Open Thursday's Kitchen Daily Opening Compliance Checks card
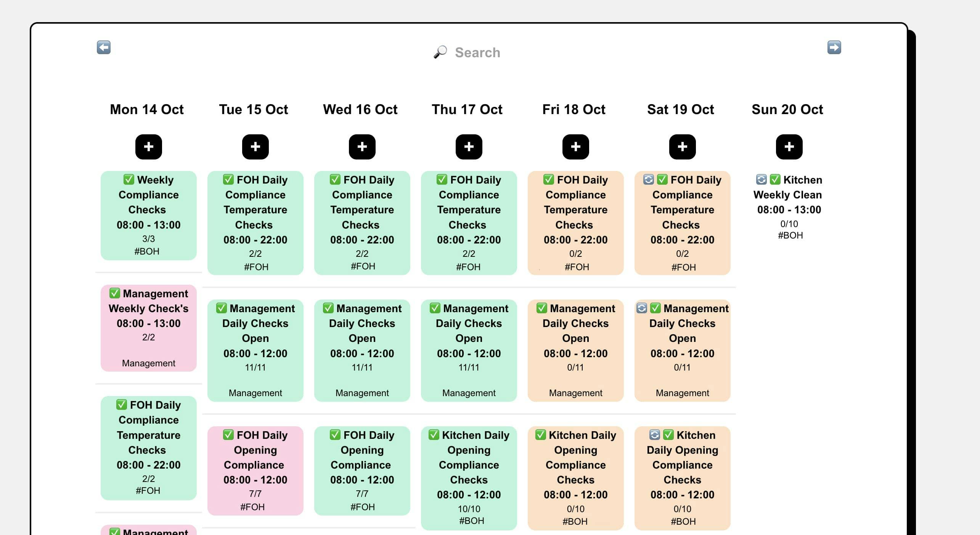 469,478
